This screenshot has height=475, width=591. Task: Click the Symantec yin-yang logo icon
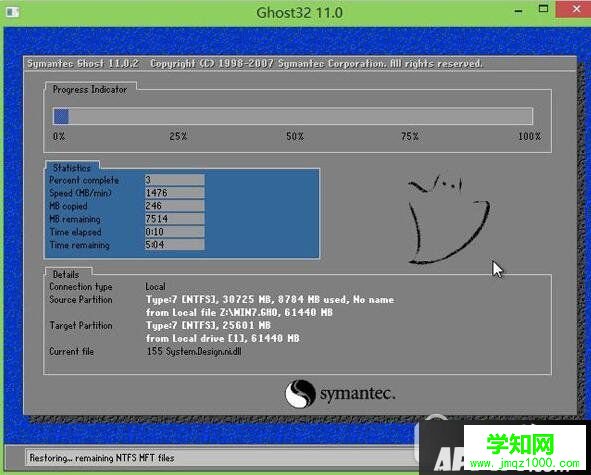[300, 394]
